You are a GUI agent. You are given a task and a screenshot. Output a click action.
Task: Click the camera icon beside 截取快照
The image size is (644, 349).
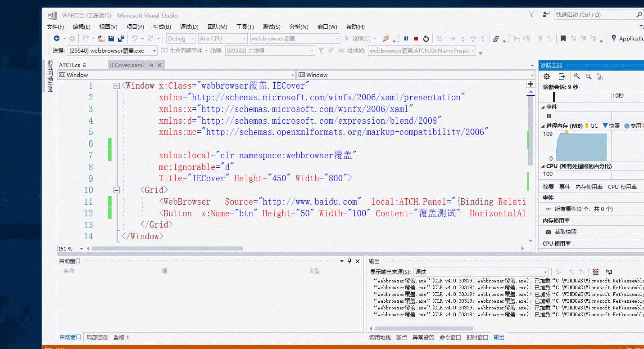click(x=548, y=232)
